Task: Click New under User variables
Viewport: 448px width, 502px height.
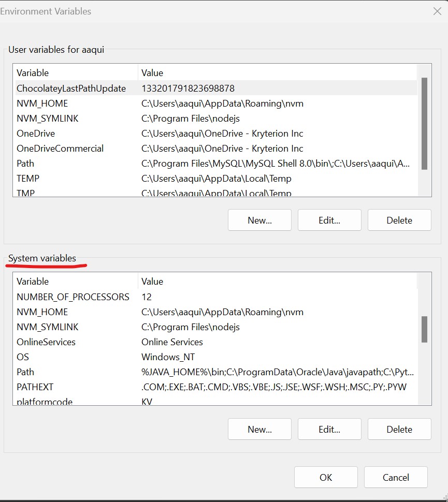Action: coord(259,220)
